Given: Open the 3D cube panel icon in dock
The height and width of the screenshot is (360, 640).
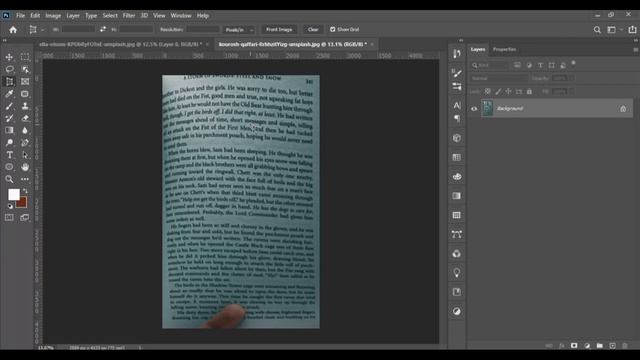Looking at the screenshot, I should tap(457, 138).
